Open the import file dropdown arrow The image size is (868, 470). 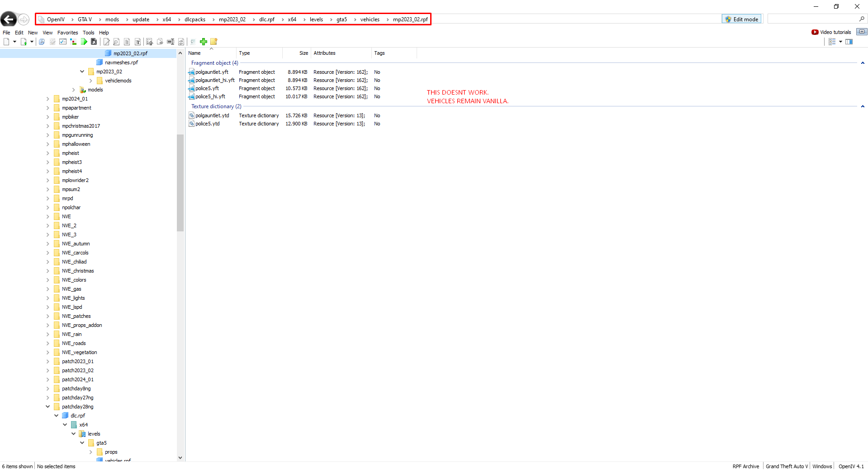coord(32,42)
